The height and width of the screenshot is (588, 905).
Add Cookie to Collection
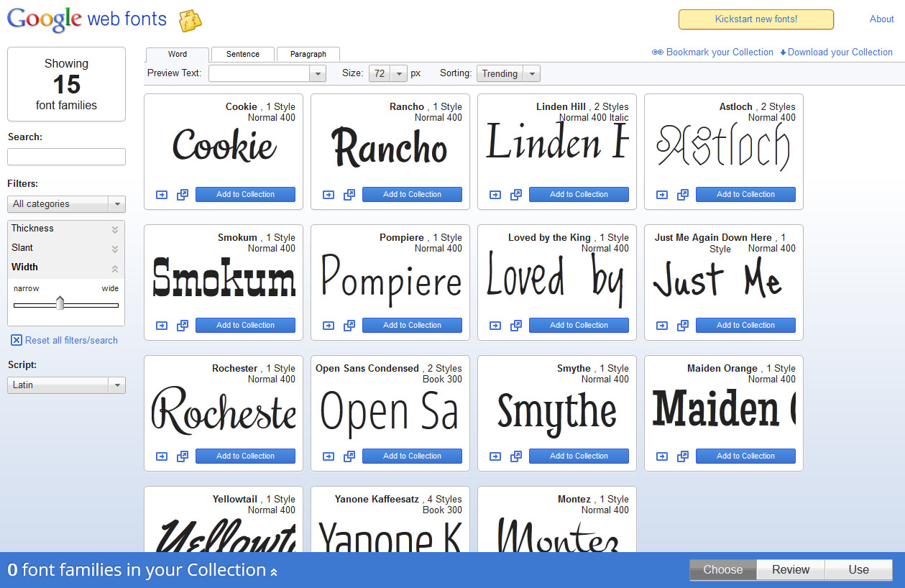(x=245, y=195)
